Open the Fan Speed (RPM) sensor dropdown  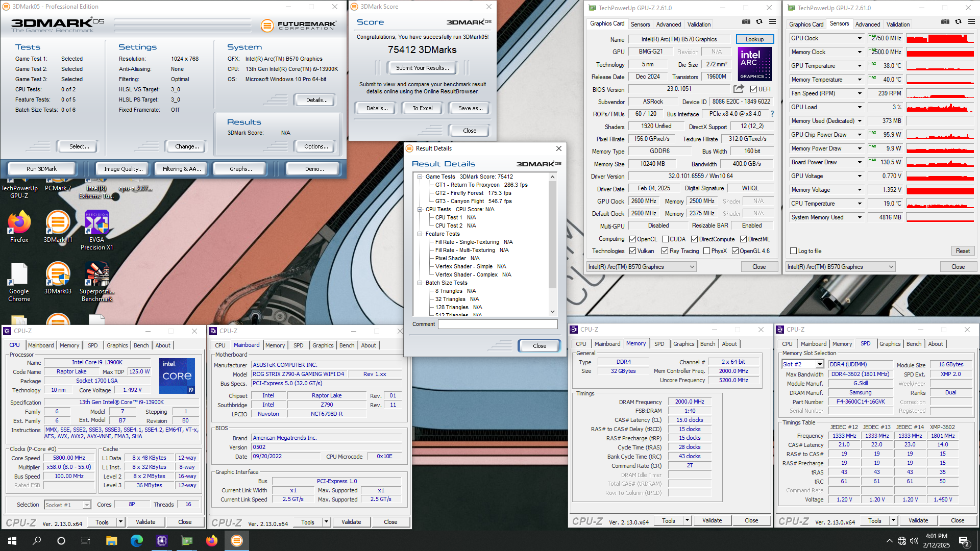[x=860, y=93]
